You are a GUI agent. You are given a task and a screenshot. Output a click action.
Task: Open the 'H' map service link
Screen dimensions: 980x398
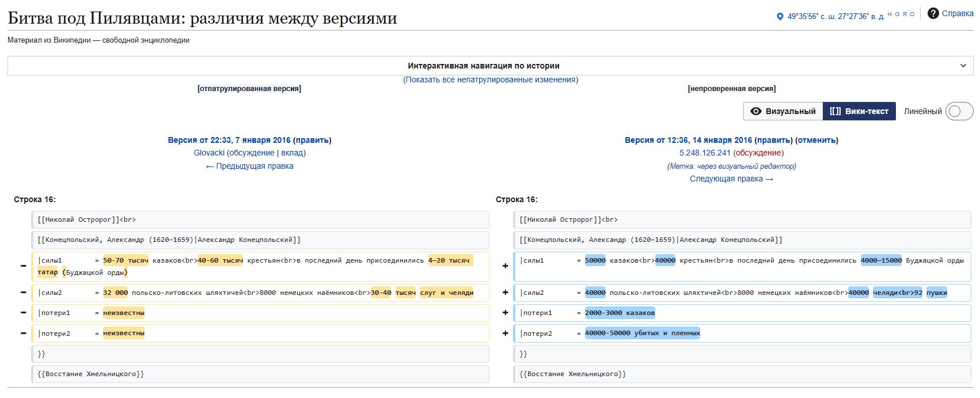coord(890,14)
